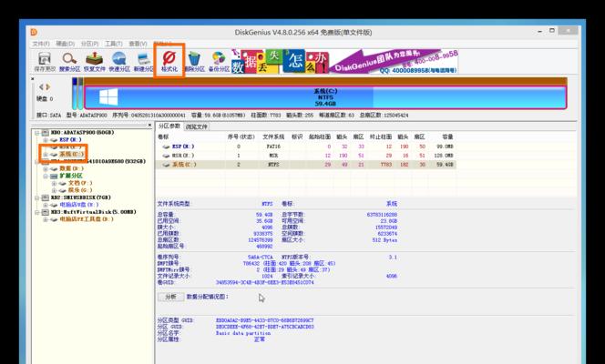Click the drive icon beside 文档(F:) in the tree
The image size is (605, 364).
[63, 183]
